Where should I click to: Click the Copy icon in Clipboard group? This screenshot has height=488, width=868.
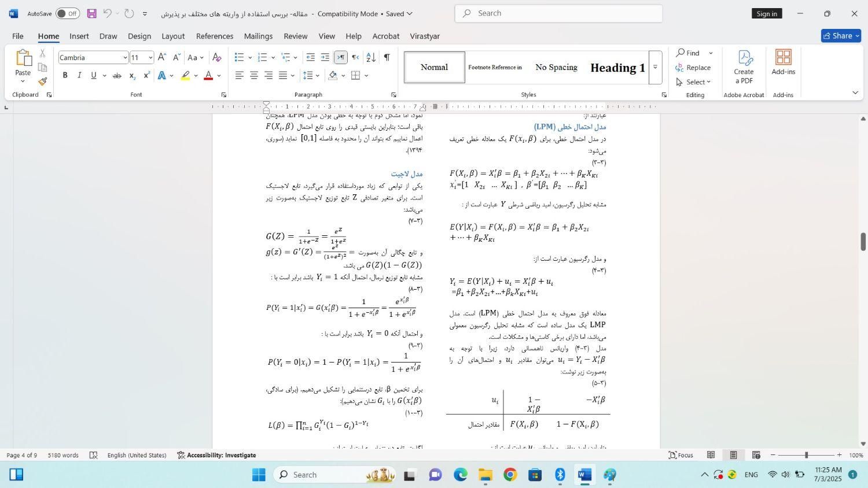pyautogui.click(x=43, y=67)
